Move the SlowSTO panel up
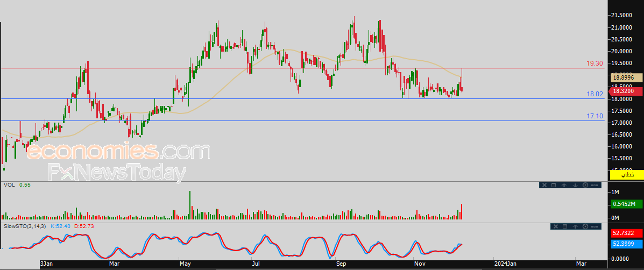 tap(575, 226)
